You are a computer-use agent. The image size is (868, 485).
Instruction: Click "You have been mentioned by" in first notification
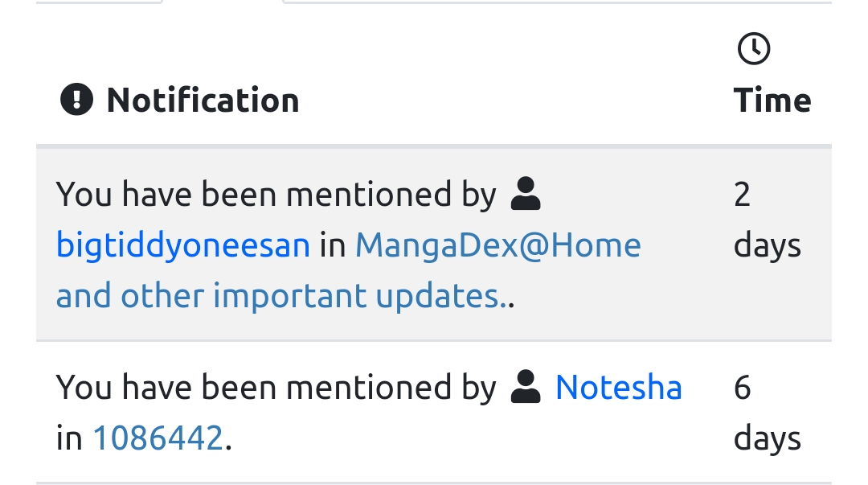click(276, 195)
